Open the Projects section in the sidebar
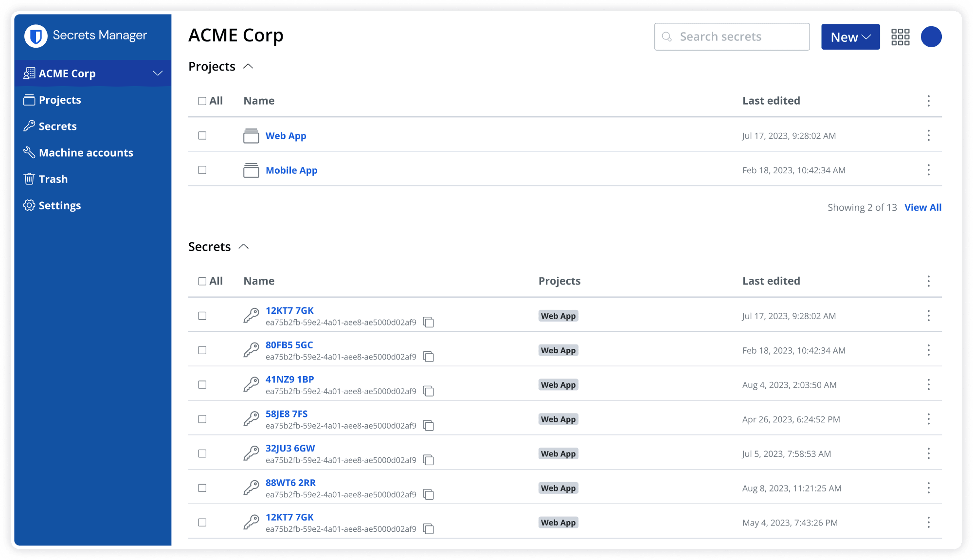The height and width of the screenshot is (560, 973). click(60, 100)
